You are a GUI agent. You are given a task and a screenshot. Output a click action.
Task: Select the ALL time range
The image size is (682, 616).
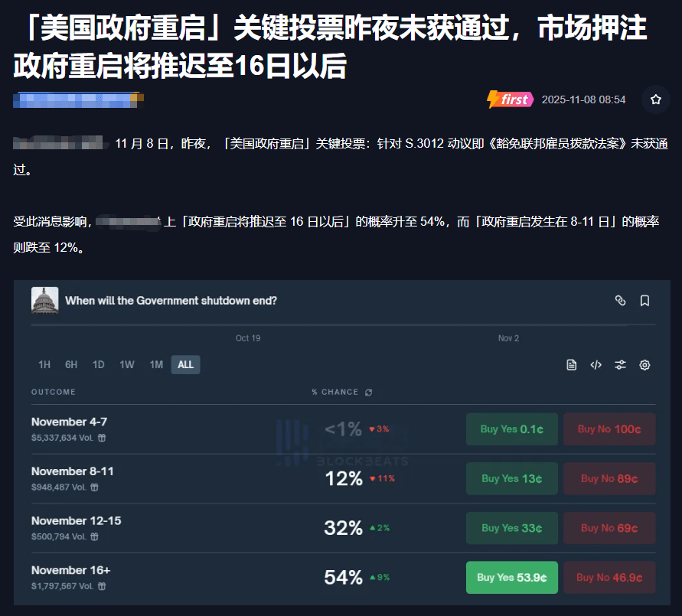click(186, 365)
